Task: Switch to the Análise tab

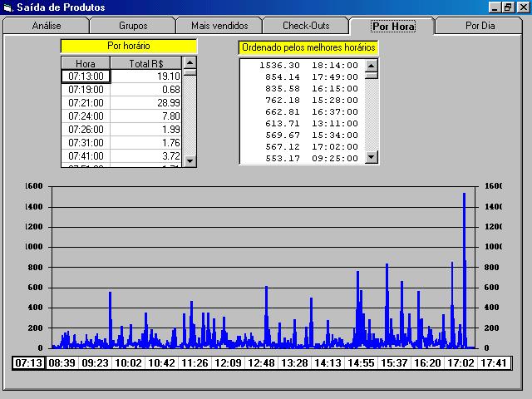Action: coord(46,26)
